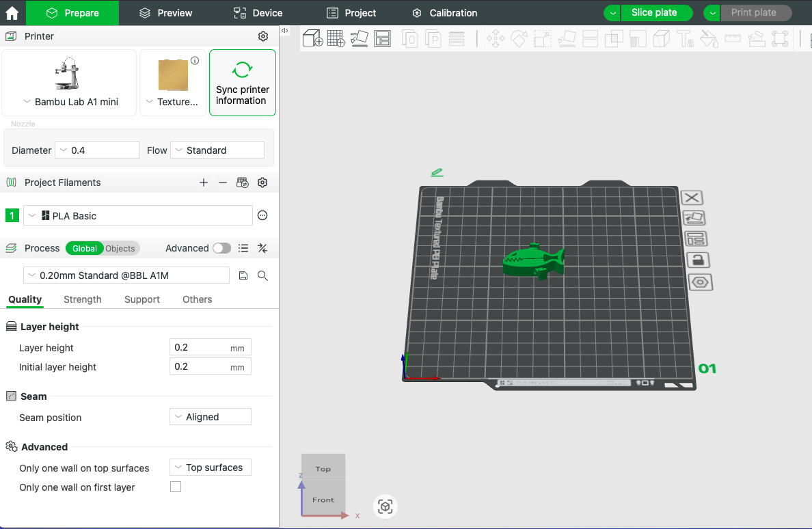The height and width of the screenshot is (529, 812).
Task: Click the AMS filament sync icon
Action: tap(243, 182)
